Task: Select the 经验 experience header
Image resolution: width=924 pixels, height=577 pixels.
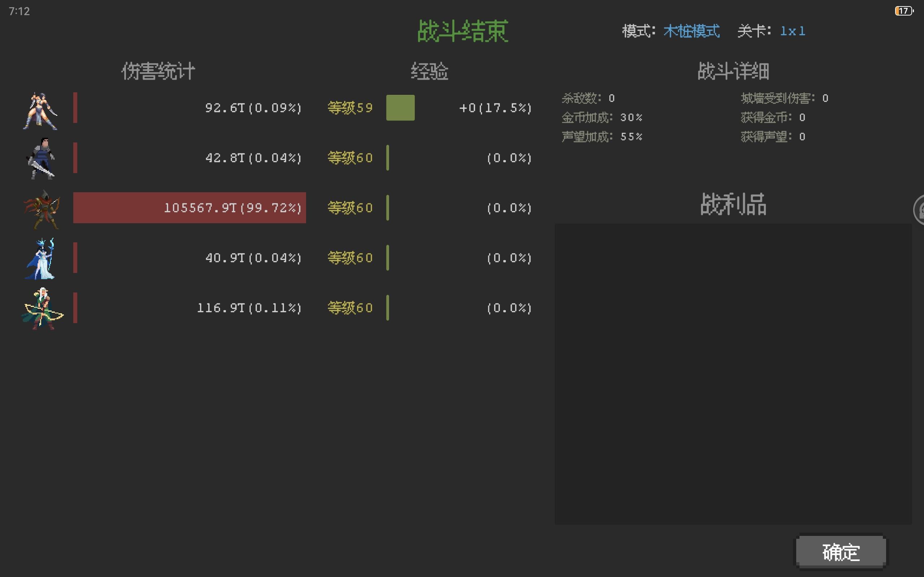Action: pyautogui.click(x=429, y=71)
